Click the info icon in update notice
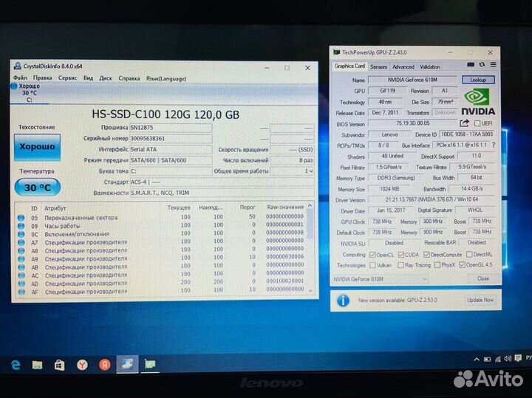 click(x=343, y=301)
